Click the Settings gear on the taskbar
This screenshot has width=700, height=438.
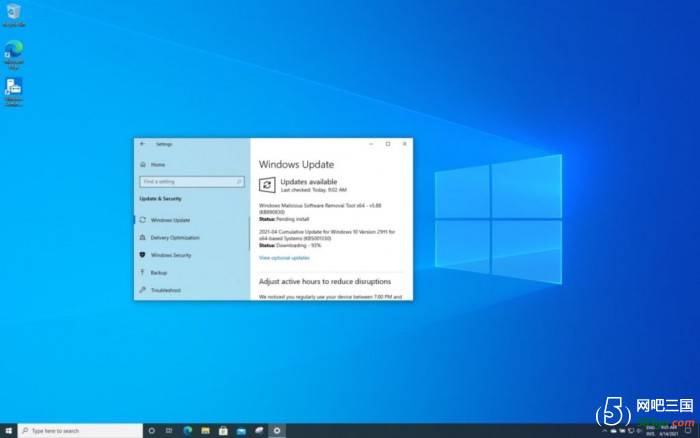(277, 430)
